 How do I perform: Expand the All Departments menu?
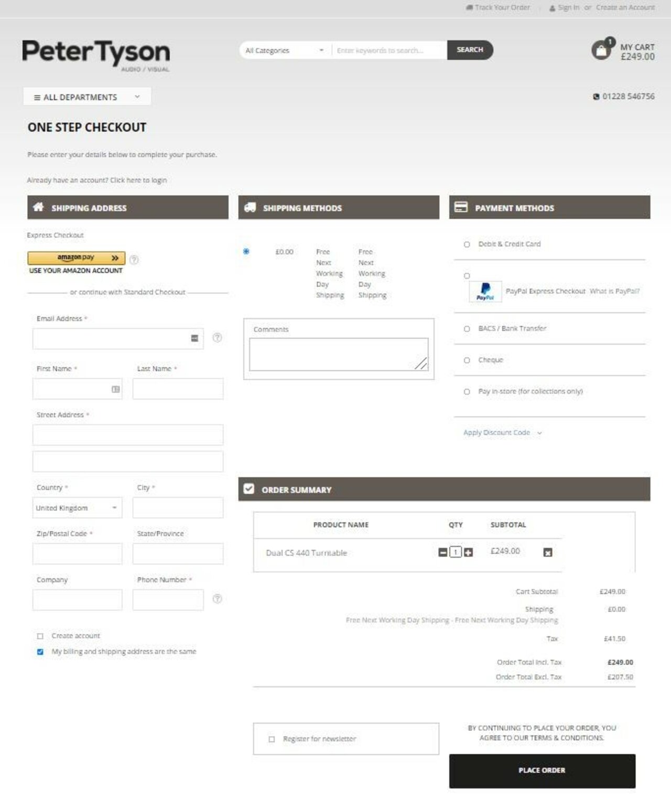tap(87, 97)
